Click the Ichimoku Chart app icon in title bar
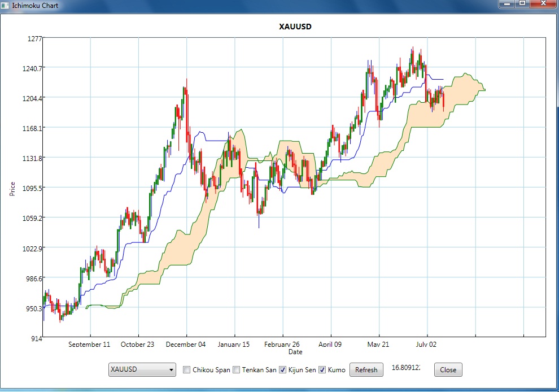Screen dimensions: 559x392 pos(6,5)
